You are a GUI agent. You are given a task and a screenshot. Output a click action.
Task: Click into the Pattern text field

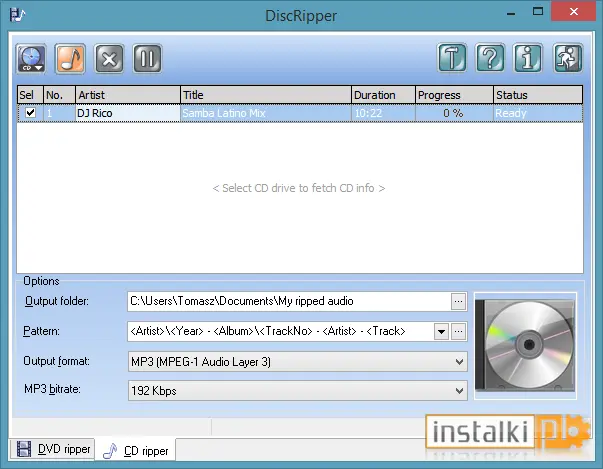(280, 331)
